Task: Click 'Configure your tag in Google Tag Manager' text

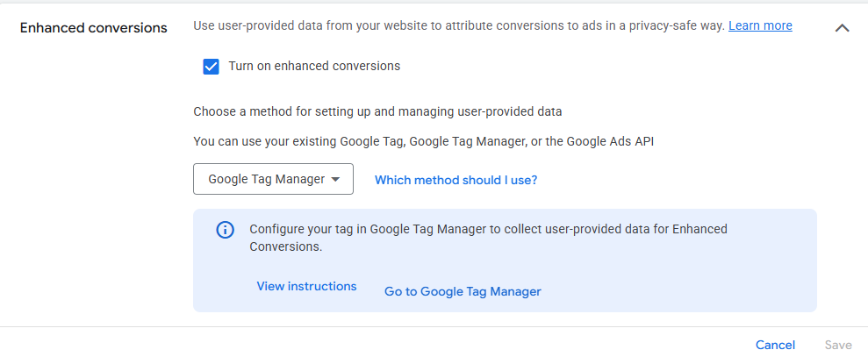Action: (x=488, y=238)
